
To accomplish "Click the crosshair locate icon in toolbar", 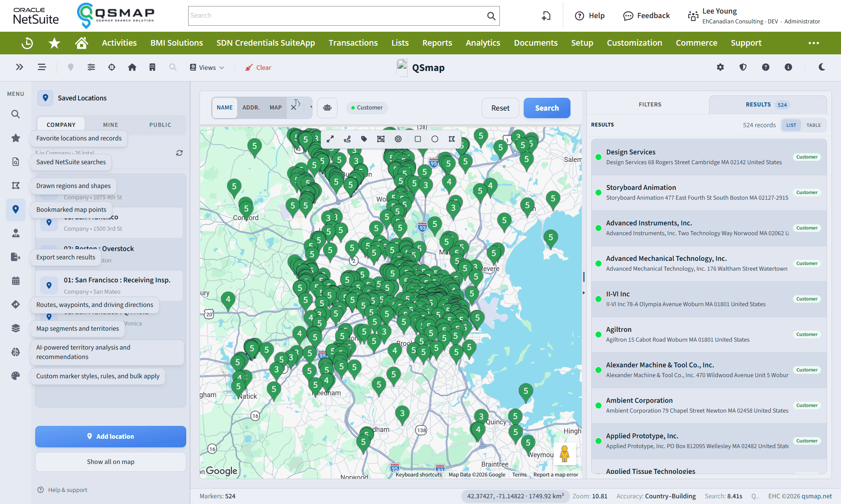I will (112, 67).
